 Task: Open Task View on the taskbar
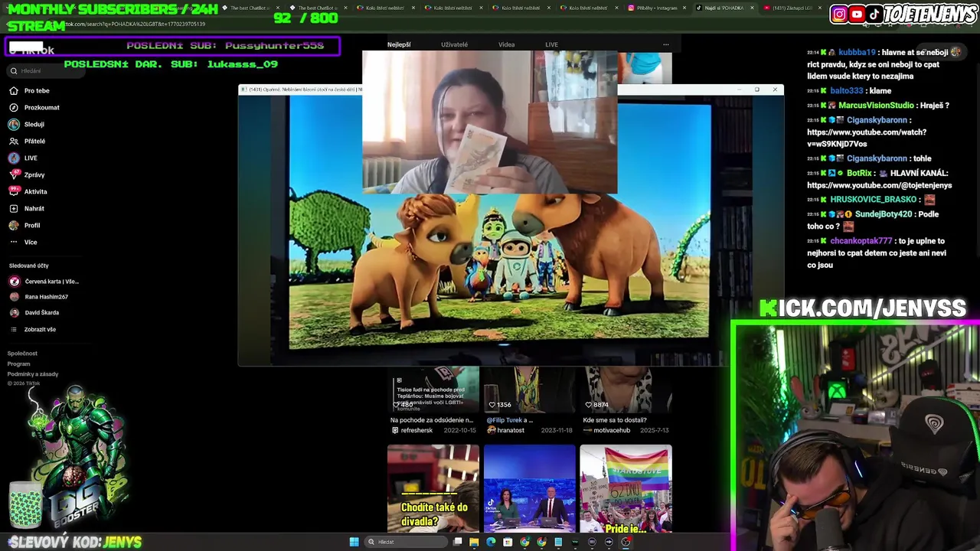coord(457,542)
